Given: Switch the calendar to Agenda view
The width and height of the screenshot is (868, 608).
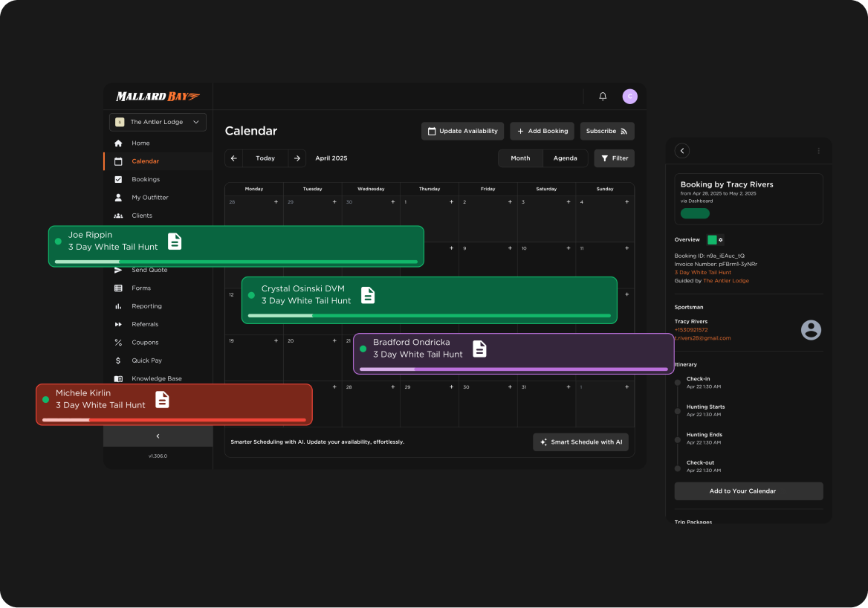Looking at the screenshot, I should tap(565, 158).
